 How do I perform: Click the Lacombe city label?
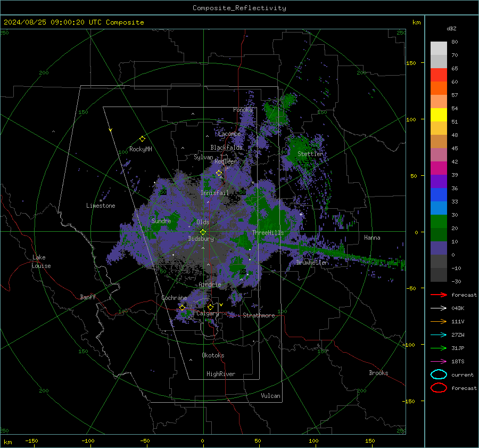(229, 134)
